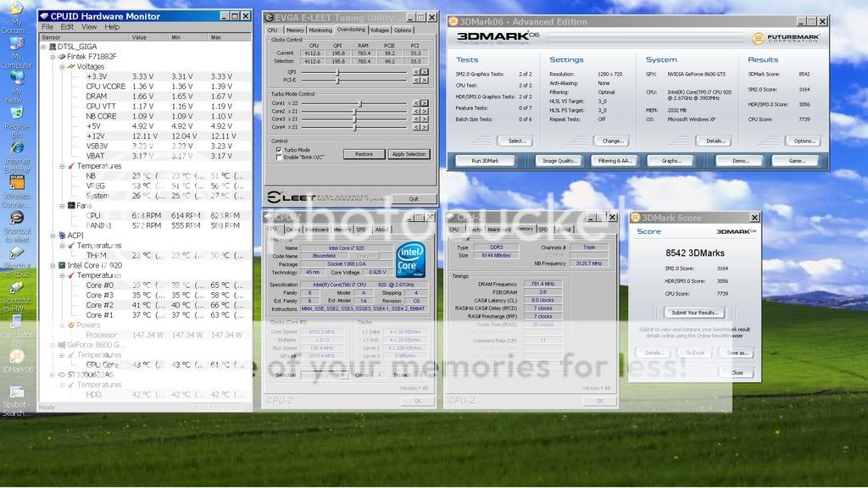This screenshot has height=488, width=868.
Task: Click the ACPI node icon in HWMonitor
Action: pos(62,236)
